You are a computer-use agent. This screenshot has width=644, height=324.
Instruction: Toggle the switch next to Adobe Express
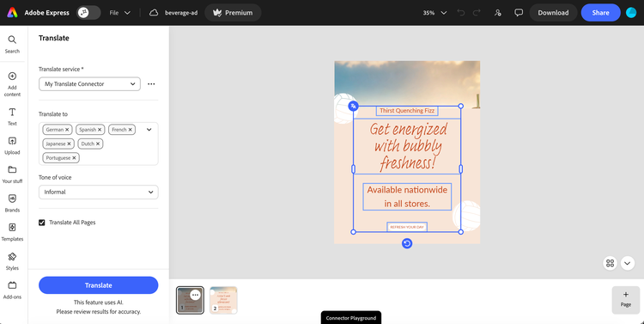[x=88, y=12]
